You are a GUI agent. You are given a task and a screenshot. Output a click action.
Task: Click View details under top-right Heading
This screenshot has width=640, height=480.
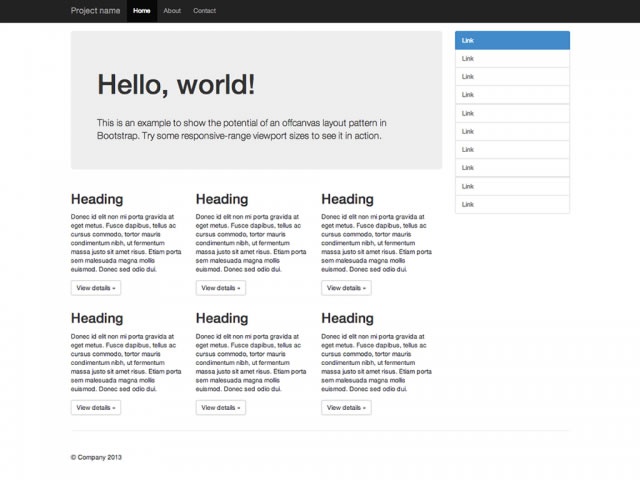[x=346, y=288]
